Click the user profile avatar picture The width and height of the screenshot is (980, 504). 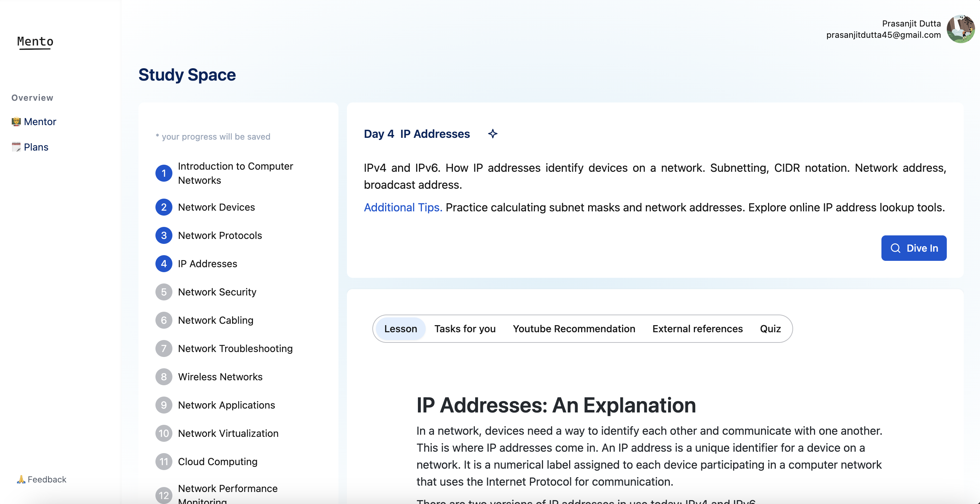point(960,29)
